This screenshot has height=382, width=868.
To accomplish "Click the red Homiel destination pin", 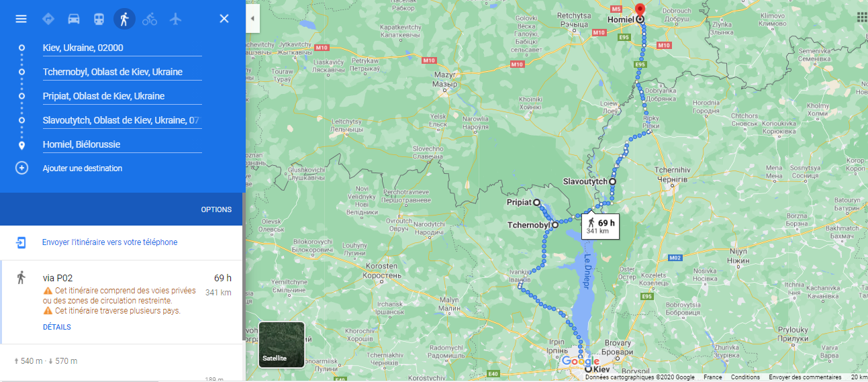I will coord(640,10).
